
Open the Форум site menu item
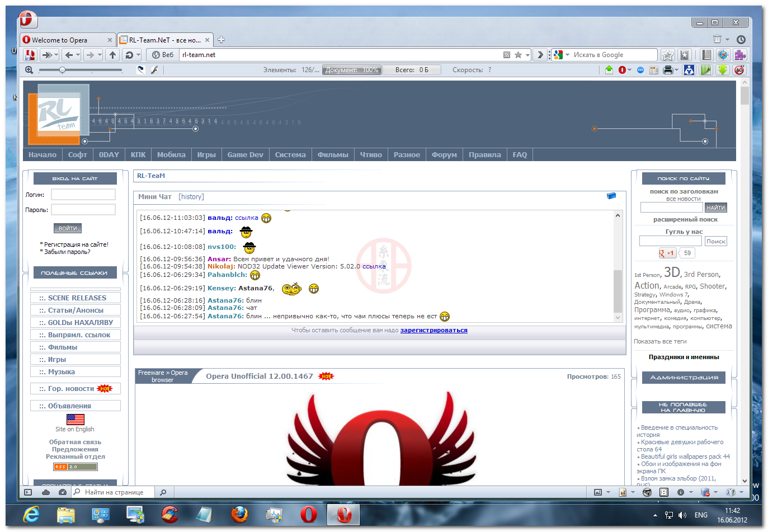[444, 155]
